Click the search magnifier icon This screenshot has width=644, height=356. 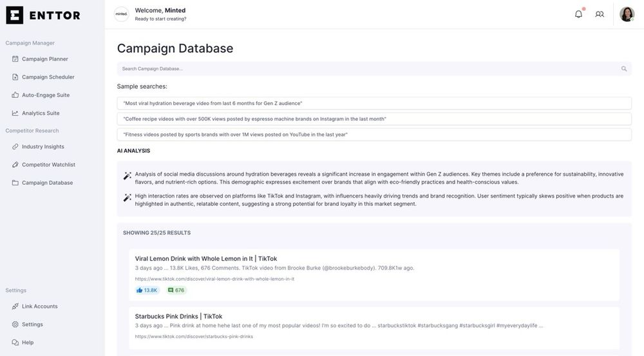click(x=624, y=69)
